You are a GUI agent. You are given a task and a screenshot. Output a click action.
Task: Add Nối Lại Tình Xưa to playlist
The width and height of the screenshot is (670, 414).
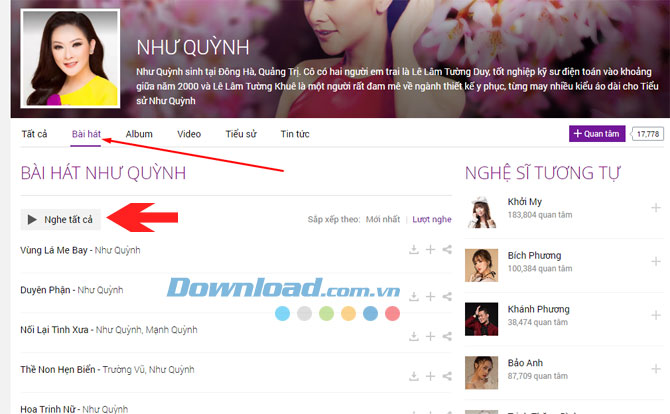(x=430, y=330)
